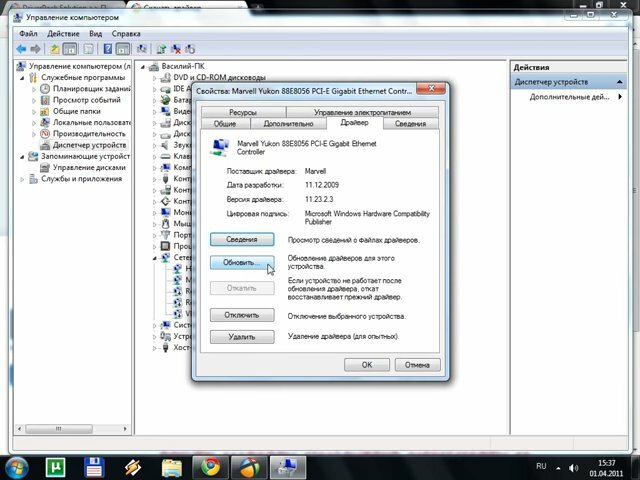Select the Драйвер tab

click(354, 122)
